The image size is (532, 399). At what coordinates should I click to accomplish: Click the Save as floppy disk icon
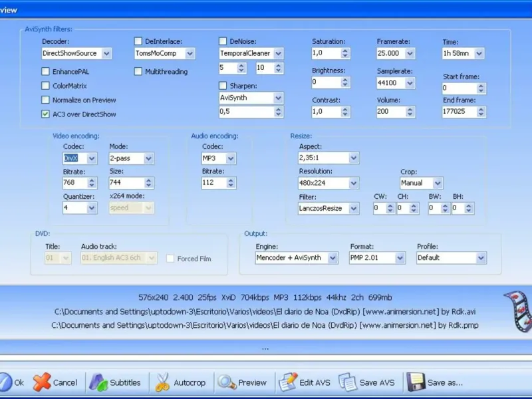(416, 382)
